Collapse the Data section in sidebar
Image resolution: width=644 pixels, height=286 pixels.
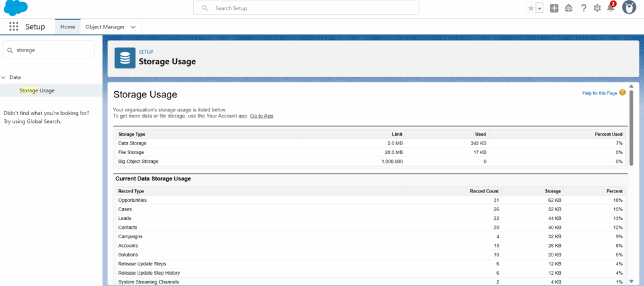[4, 77]
